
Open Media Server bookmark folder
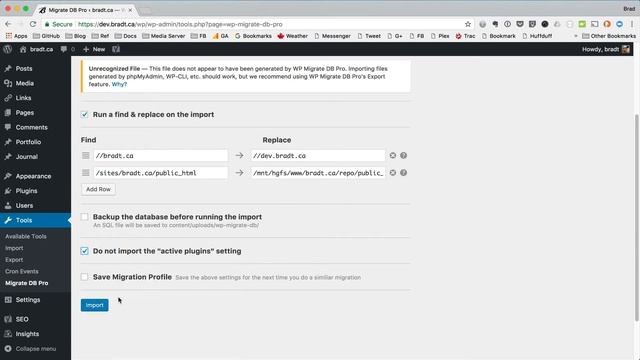(164, 36)
